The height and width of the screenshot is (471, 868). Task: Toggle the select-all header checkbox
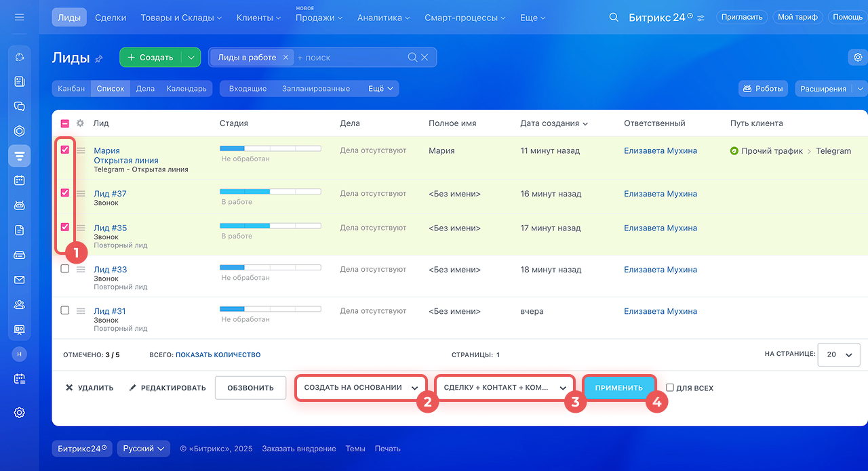[65, 123]
